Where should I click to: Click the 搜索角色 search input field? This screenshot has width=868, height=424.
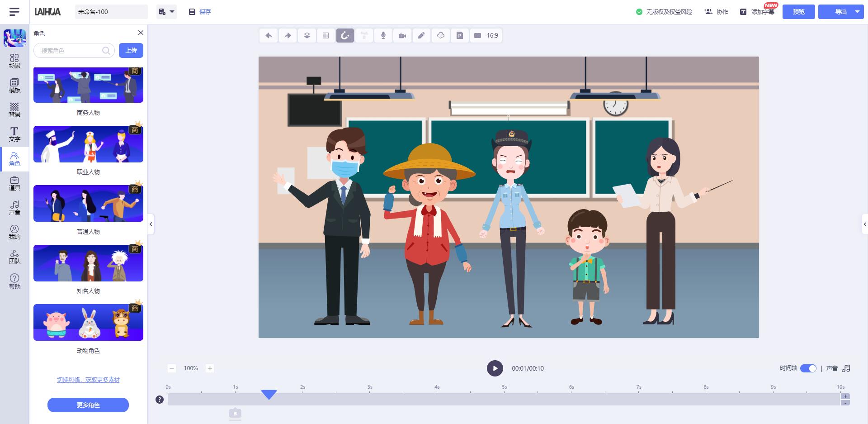70,51
